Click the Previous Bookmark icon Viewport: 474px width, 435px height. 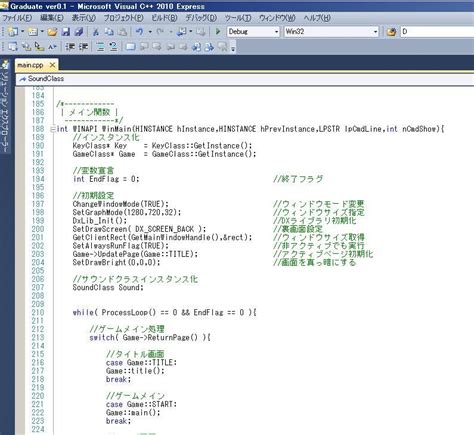pos(144,47)
